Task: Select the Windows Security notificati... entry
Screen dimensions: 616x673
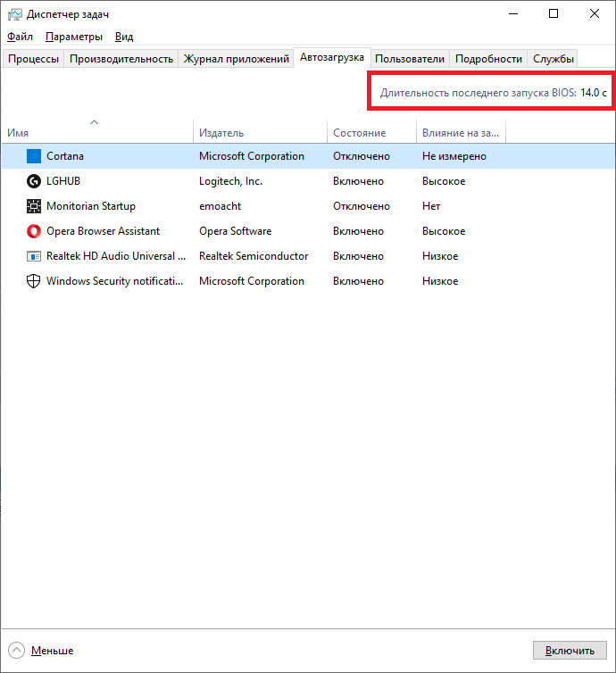Action: 114,281
